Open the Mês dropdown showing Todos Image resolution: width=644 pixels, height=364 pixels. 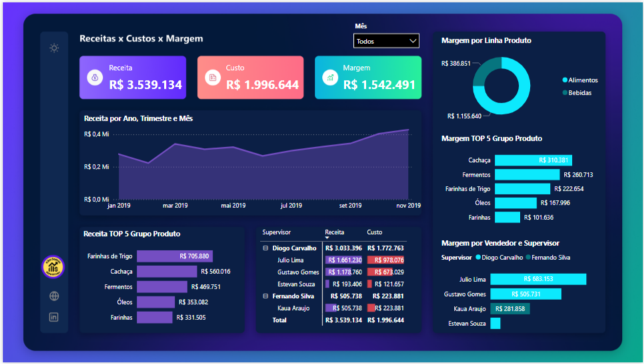[x=386, y=41]
